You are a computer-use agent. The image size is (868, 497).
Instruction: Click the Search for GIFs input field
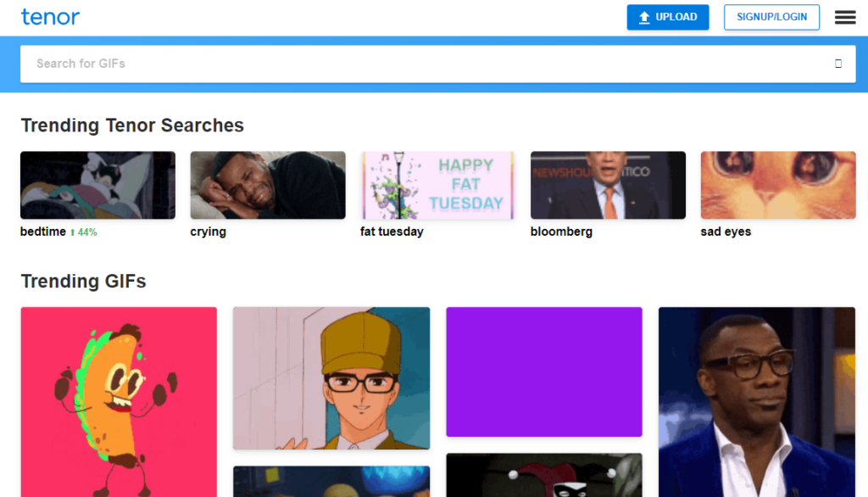339,63
